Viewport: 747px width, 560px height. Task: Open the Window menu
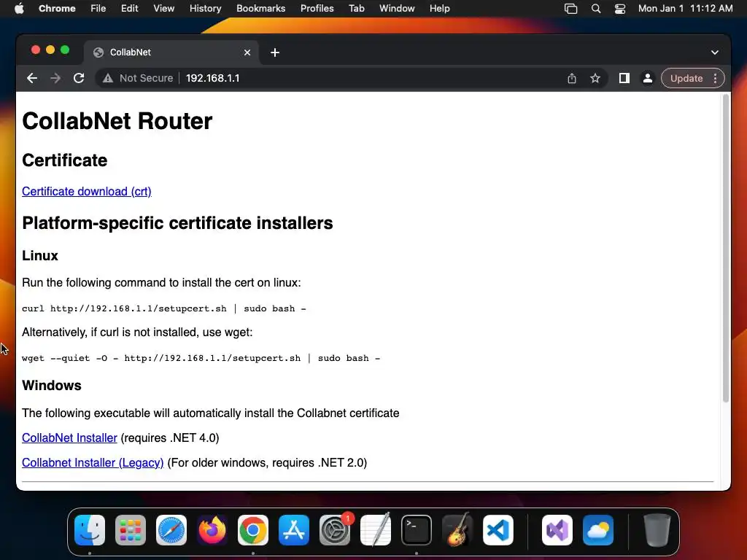(397, 9)
